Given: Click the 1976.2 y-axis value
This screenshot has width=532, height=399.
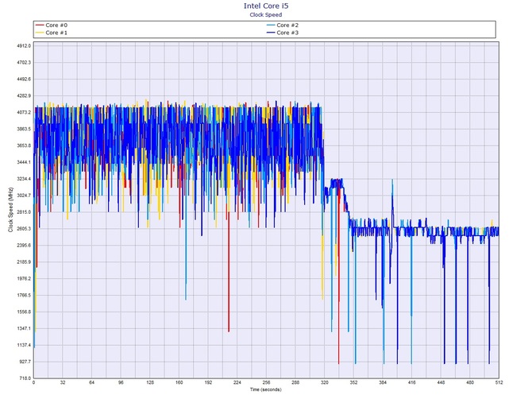Looking at the screenshot, I should pyautogui.click(x=24, y=279).
